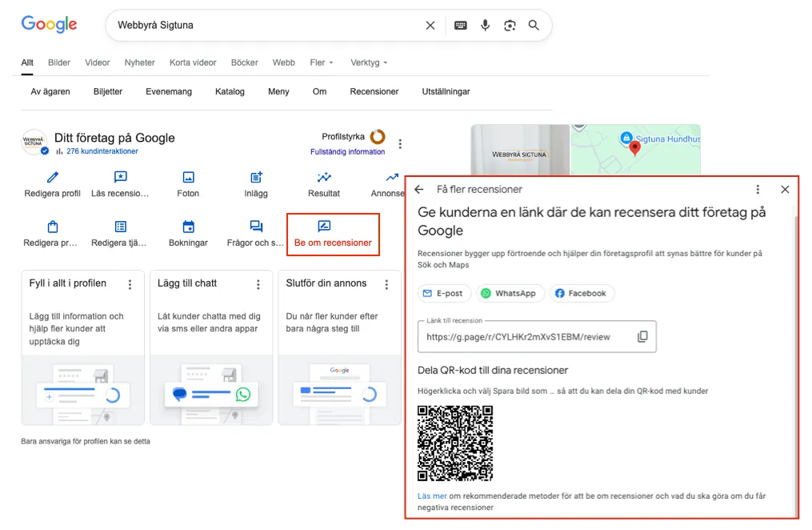The width and height of the screenshot is (812, 530).
Task: Open the 276 kundinteraktioner link
Action: tap(102, 151)
